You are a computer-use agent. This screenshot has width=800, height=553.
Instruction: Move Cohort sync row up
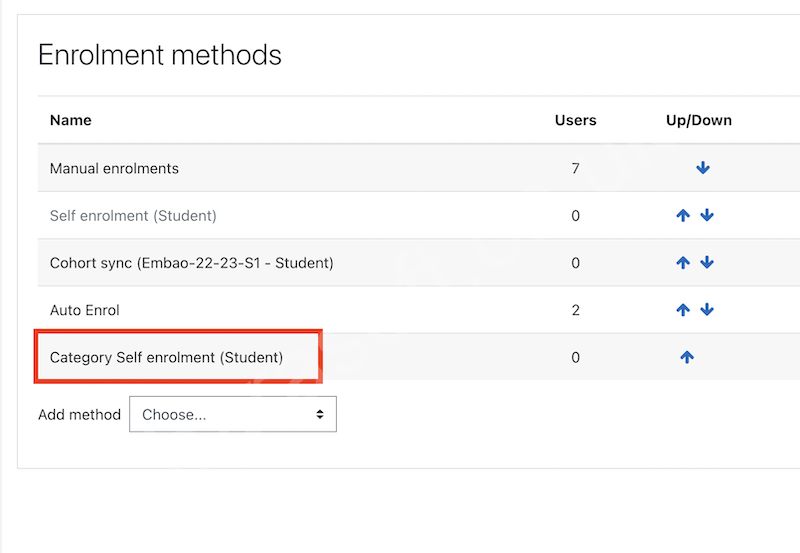[x=683, y=263]
